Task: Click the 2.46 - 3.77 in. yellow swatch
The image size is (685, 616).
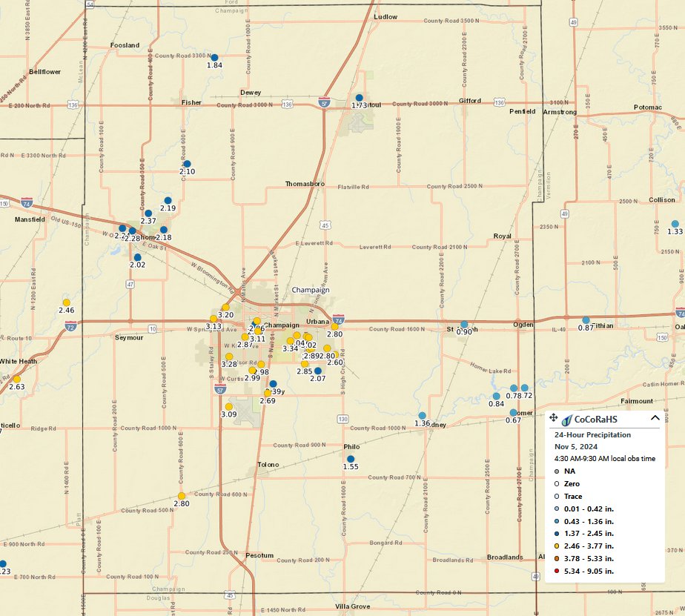Action: pos(557,546)
